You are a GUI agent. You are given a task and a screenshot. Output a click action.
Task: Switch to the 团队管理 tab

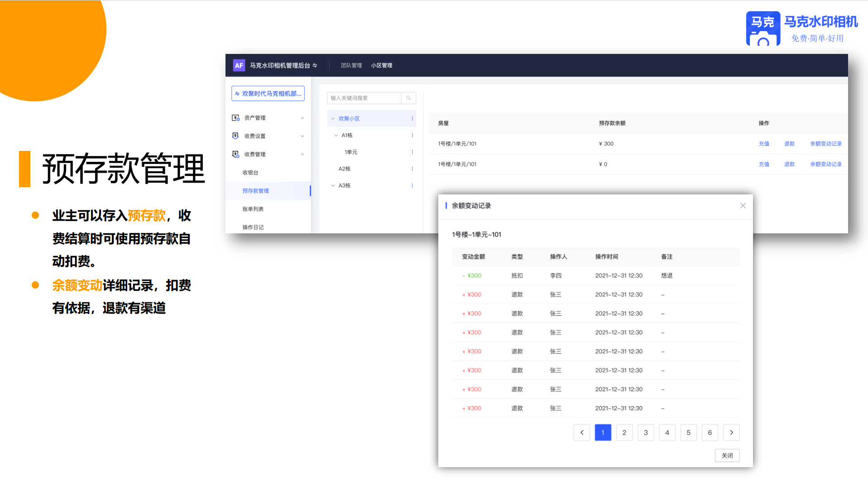point(351,65)
